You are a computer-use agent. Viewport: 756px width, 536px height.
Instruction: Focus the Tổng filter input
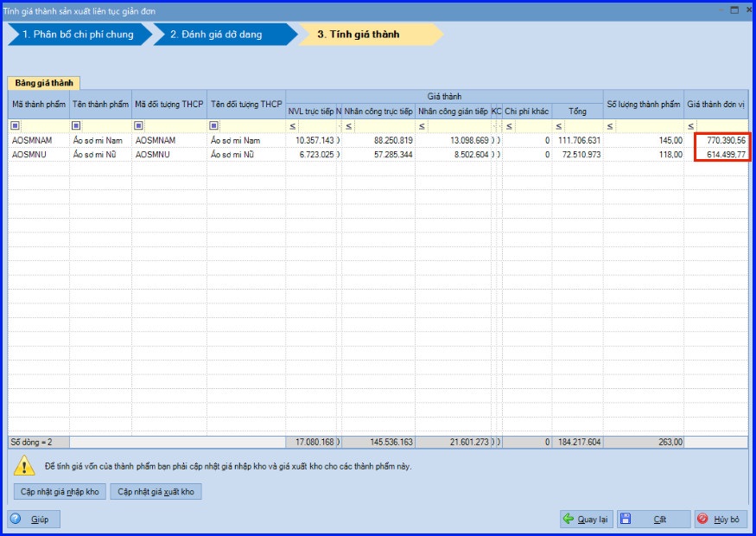[x=583, y=126]
